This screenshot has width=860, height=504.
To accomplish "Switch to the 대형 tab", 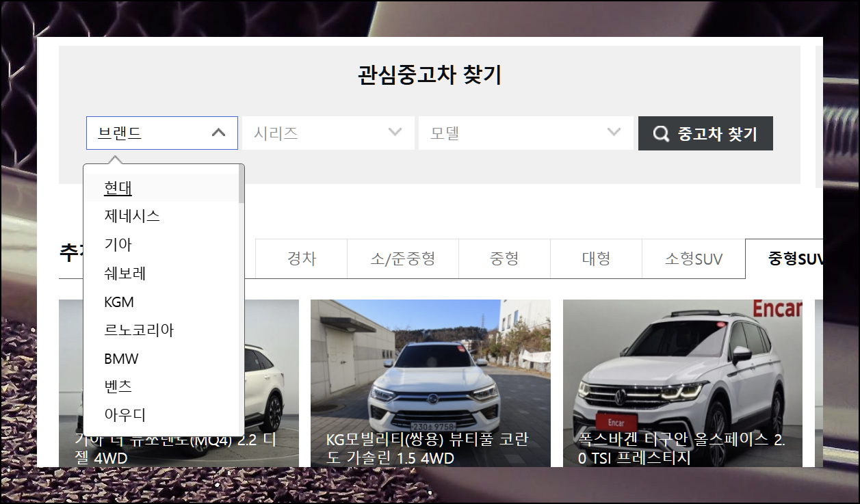I will [596, 258].
